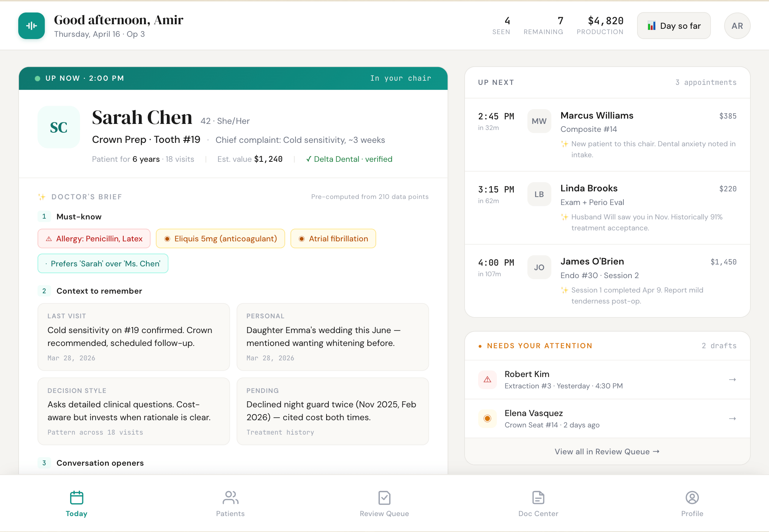
Task: Click the arrow on Robert Kim's row
Action: (x=733, y=380)
